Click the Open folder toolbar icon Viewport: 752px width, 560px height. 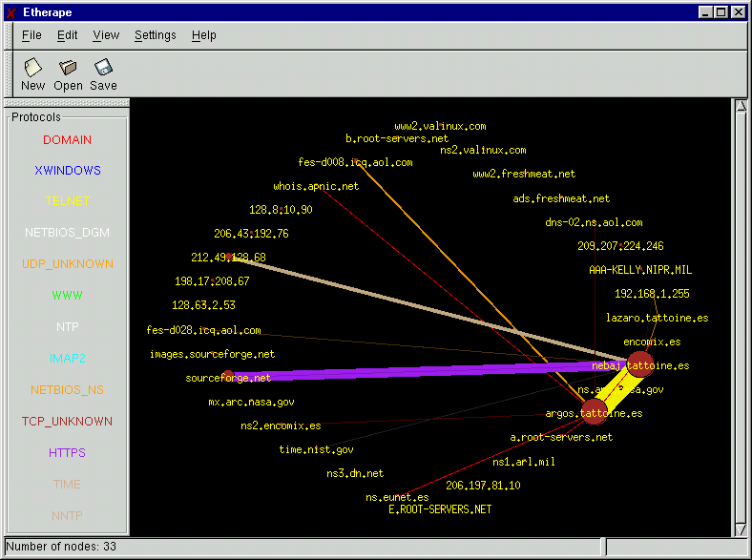(68, 68)
